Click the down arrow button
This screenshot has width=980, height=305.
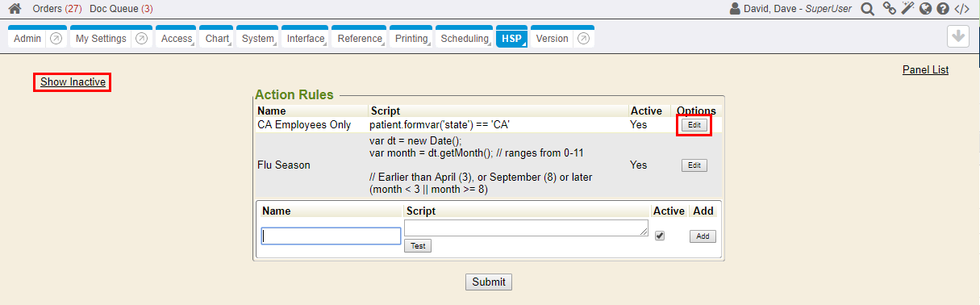click(957, 36)
